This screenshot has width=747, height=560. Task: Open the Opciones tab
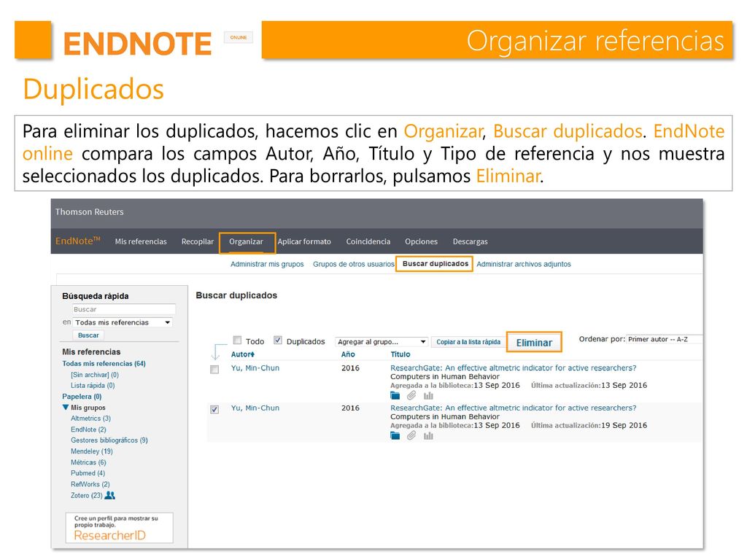[x=421, y=241]
